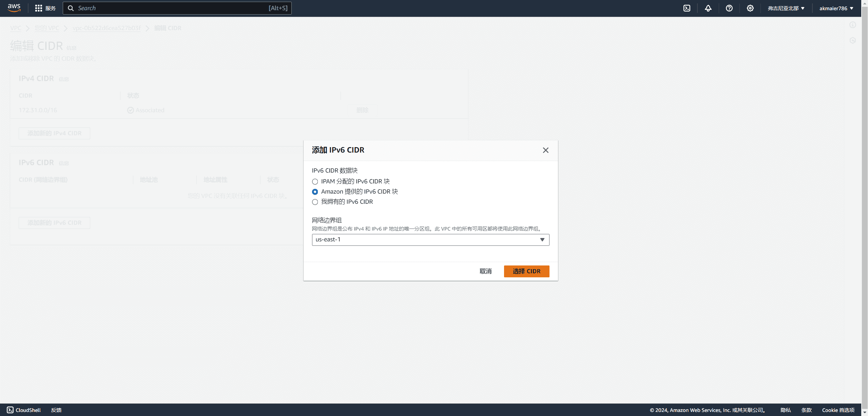Open CloudShell from the top toolbar

(687, 8)
